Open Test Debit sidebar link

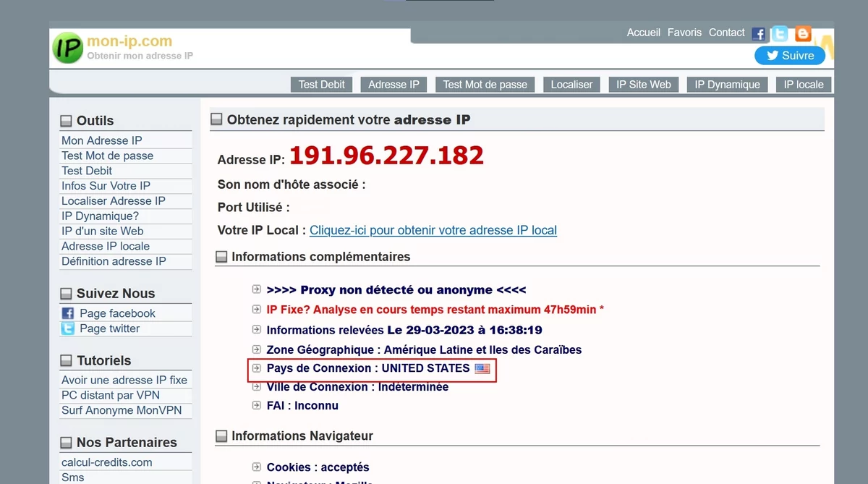pyautogui.click(x=87, y=171)
